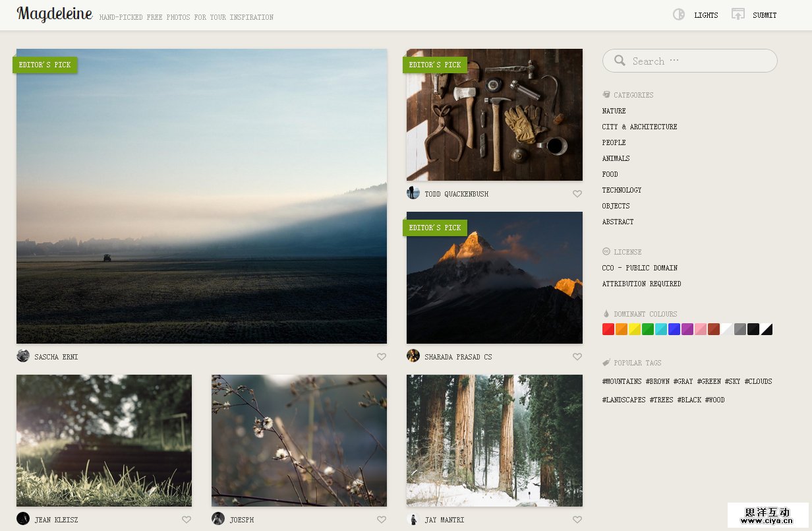Focus the Search input field
Viewport: 812px width, 531px height.
[689, 61]
